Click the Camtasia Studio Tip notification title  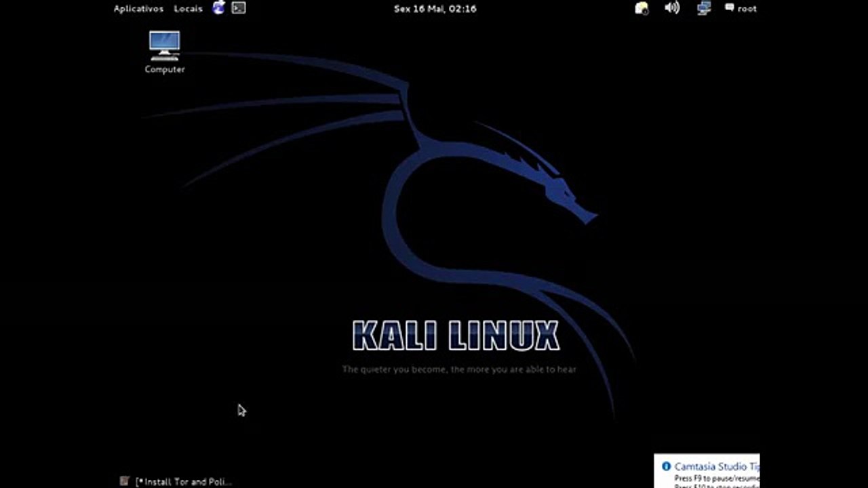coord(716,466)
